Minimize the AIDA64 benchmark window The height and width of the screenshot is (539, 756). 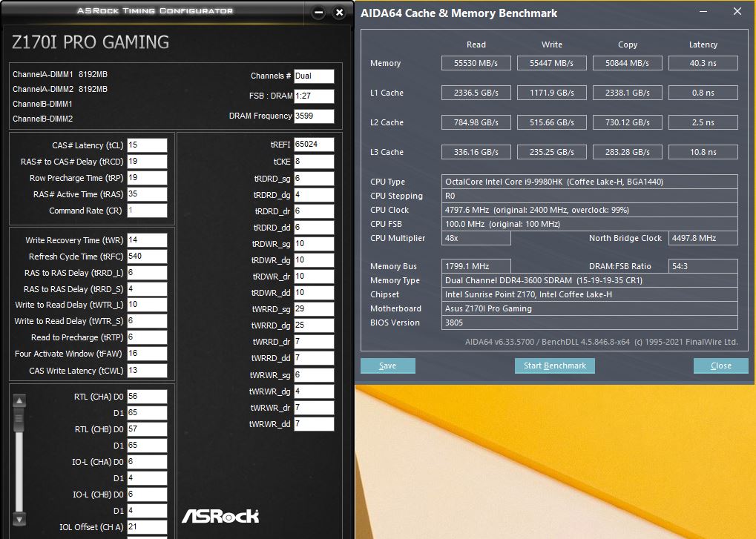(x=703, y=12)
